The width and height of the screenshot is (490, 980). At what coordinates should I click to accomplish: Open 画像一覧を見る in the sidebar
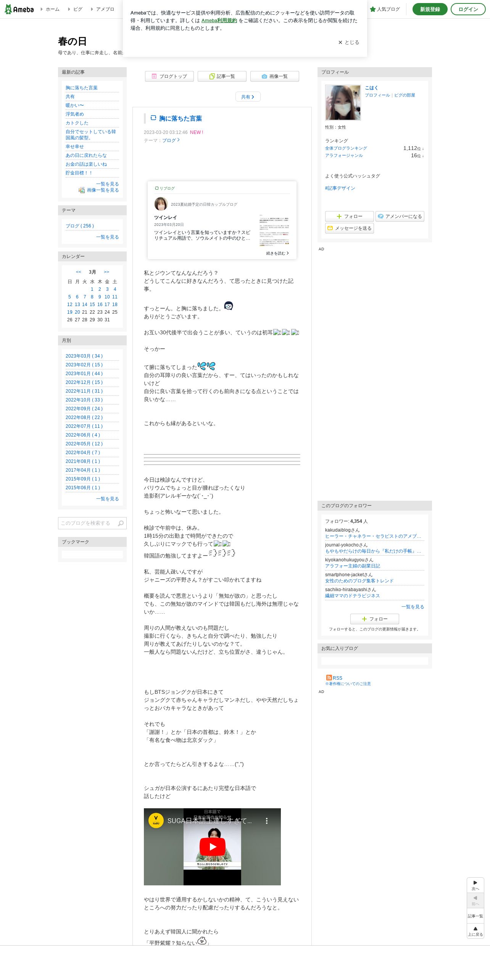pyautogui.click(x=103, y=190)
